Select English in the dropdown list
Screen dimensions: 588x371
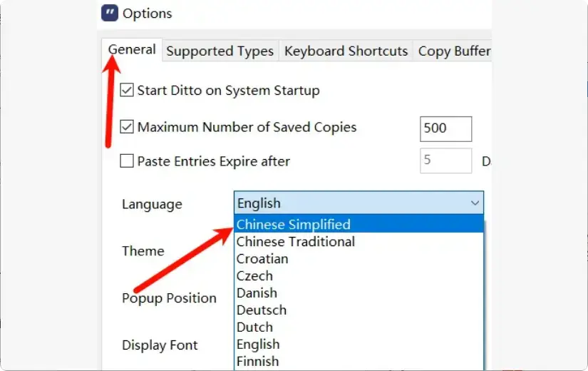(x=258, y=345)
